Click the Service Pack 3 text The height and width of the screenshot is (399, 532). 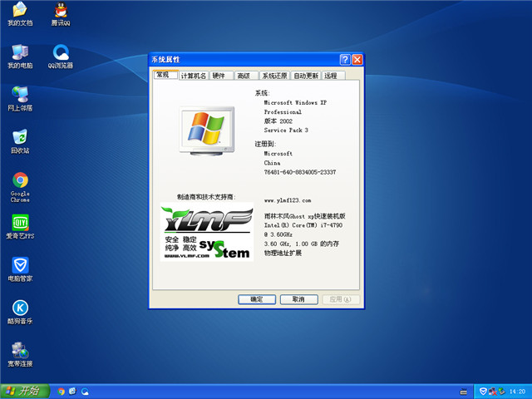click(x=286, y=130)
